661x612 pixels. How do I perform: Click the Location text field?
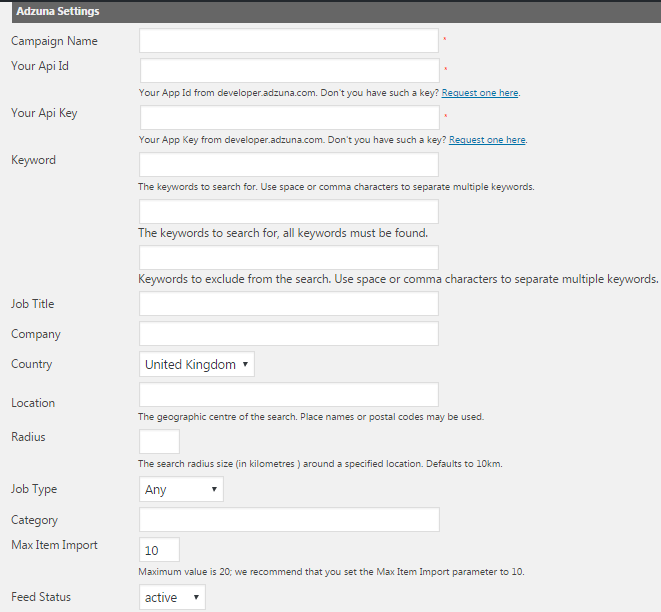coord(288,395)
